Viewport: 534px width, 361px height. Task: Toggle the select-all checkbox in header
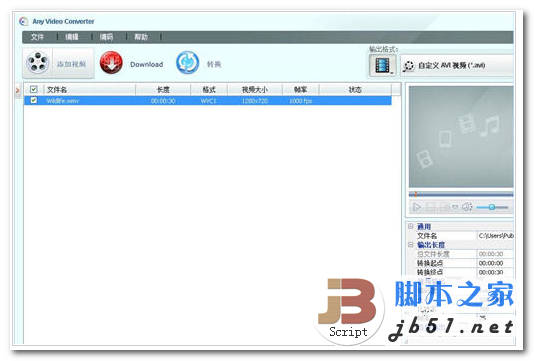[33, 90]
